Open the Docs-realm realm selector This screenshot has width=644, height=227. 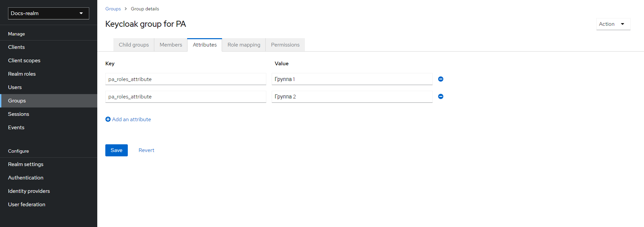pos(49,13)
